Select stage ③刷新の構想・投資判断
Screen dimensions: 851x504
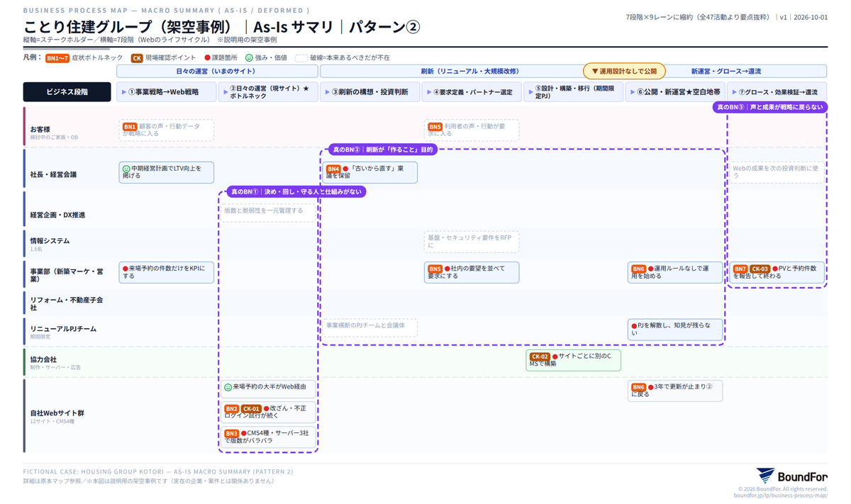(370, 92)
